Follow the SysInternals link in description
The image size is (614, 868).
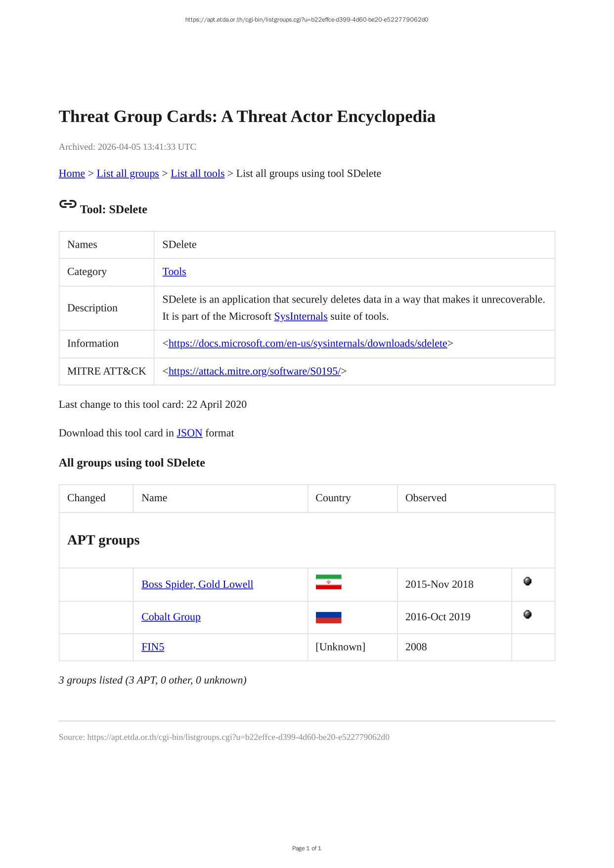click(301, 316)
